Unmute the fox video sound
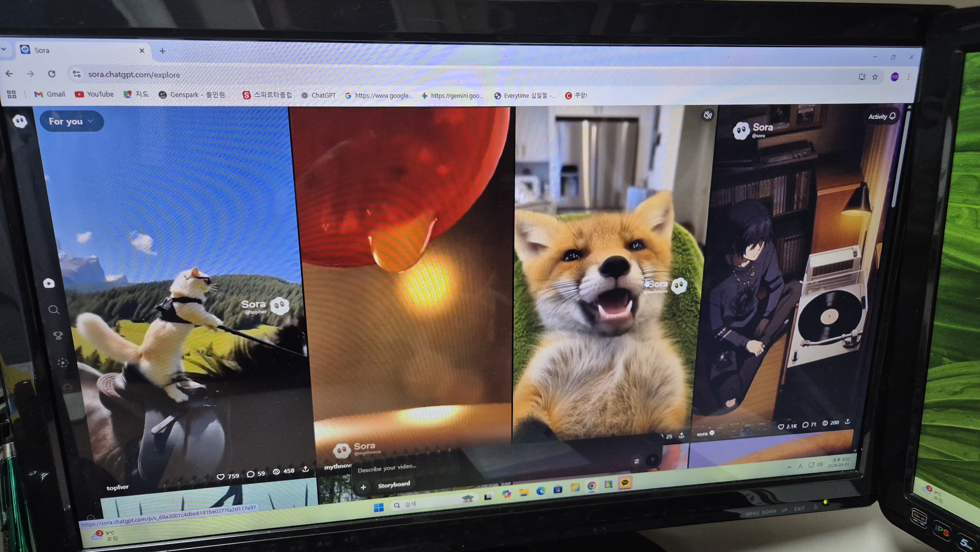This screenshot has width=980, height=552. click(708, 114)
